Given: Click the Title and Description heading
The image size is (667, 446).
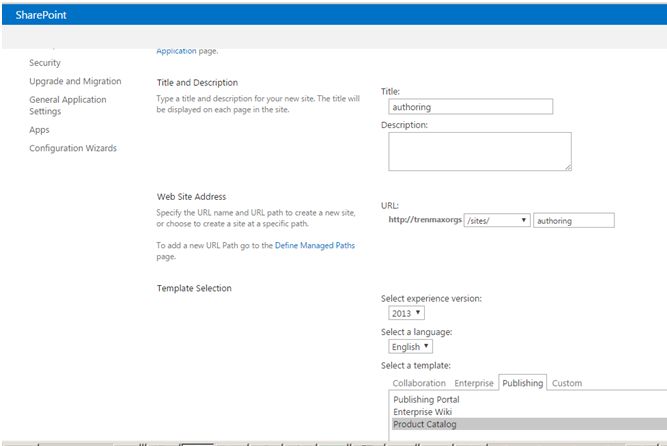Looking at the screenshot, I should click(197, 83).
